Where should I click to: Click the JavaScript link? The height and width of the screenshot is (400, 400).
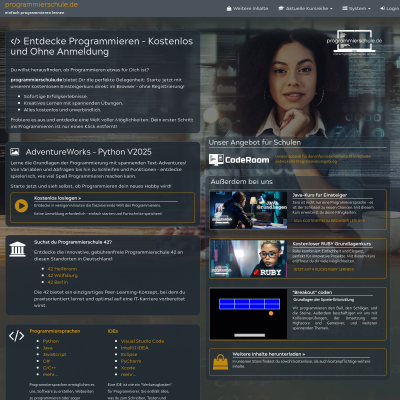coord(54,354)
